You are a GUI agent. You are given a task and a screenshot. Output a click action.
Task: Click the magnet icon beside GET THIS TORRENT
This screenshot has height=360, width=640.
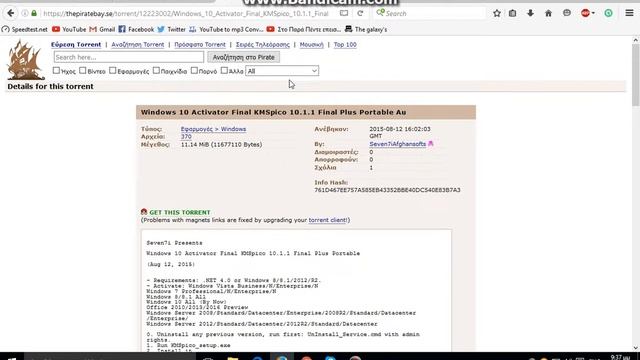click(144, 212)
